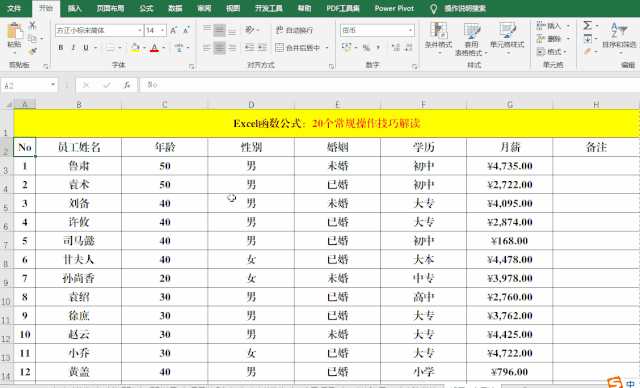Toggle top vertical alignment
Screen dimensions: 640x388
click(x=207, y=30)
